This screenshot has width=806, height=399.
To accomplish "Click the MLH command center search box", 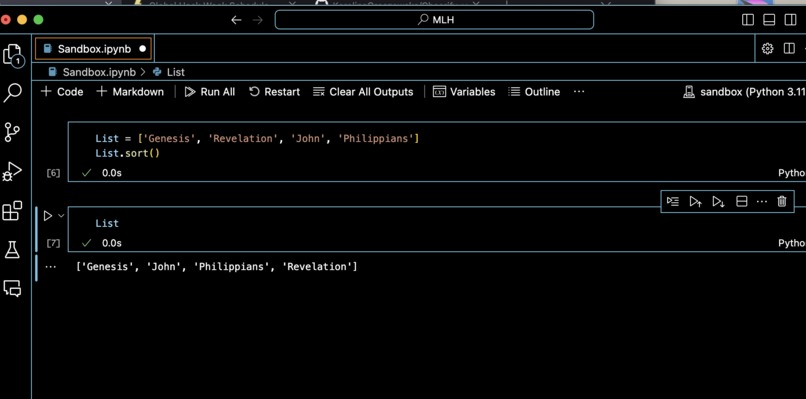I will [x=434, y=20].
